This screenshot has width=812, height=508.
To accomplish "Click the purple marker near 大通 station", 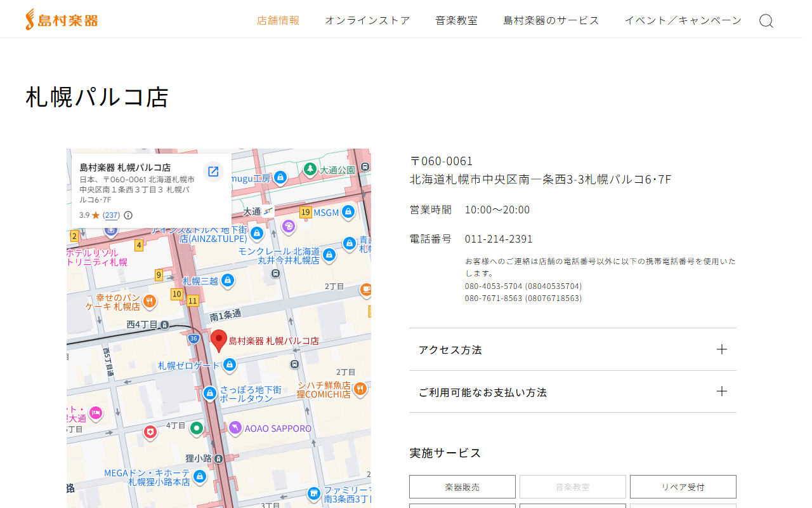I will tap(289, 226).
